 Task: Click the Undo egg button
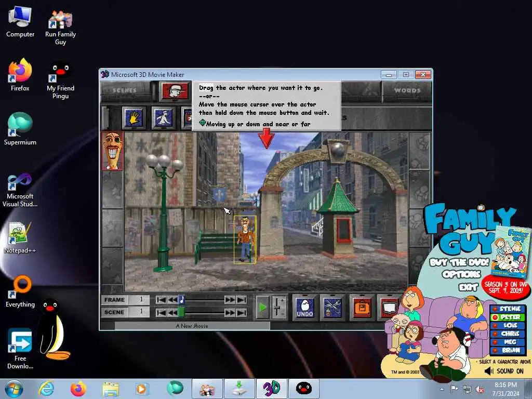point(304,308)
